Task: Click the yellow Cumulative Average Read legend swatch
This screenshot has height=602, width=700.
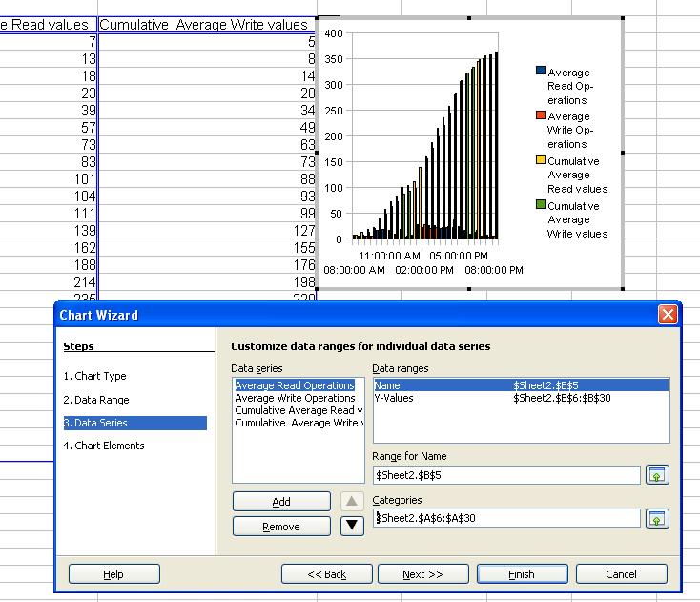Action: coord(541,160)
